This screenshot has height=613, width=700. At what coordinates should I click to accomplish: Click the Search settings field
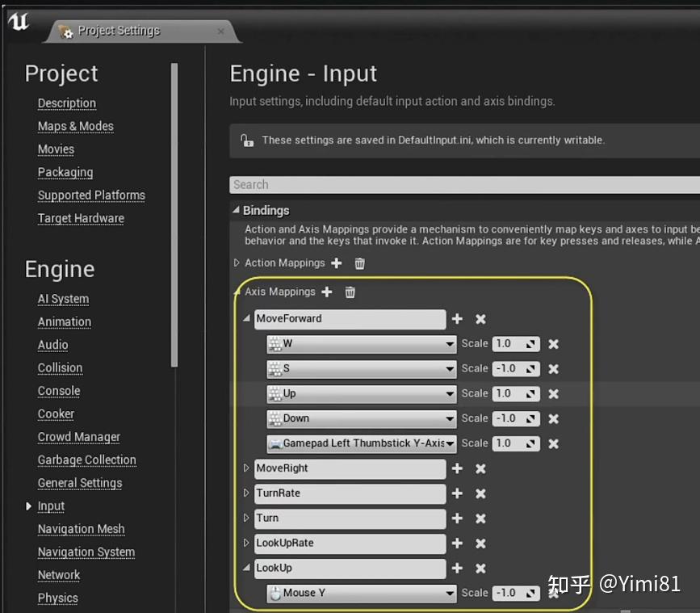464,185
